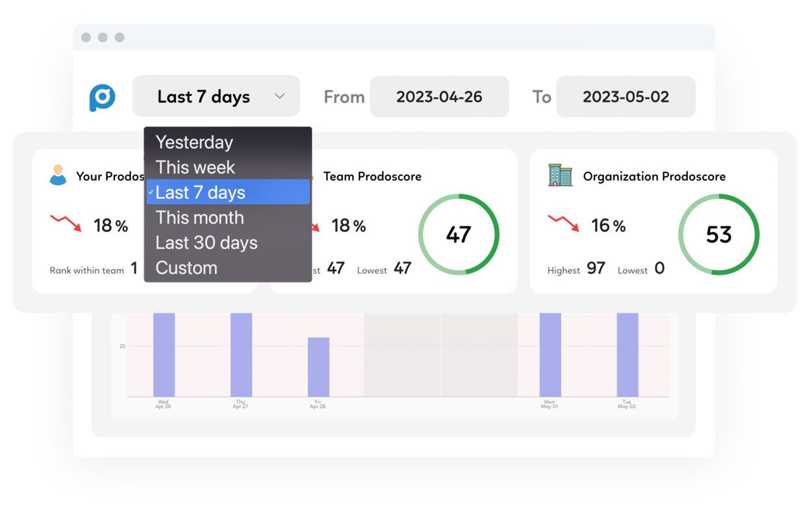Choose the checked Last 7 days option
The image size is (812, 516).
click(228, 192)
